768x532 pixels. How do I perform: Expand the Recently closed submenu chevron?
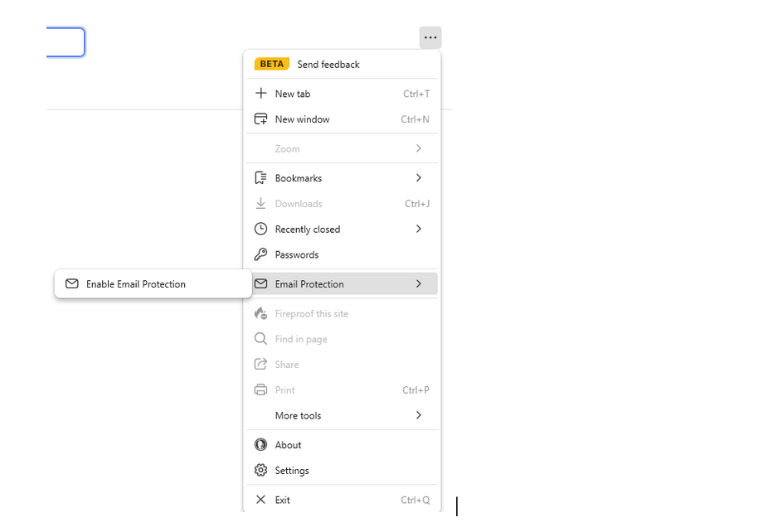coord(418,229)
